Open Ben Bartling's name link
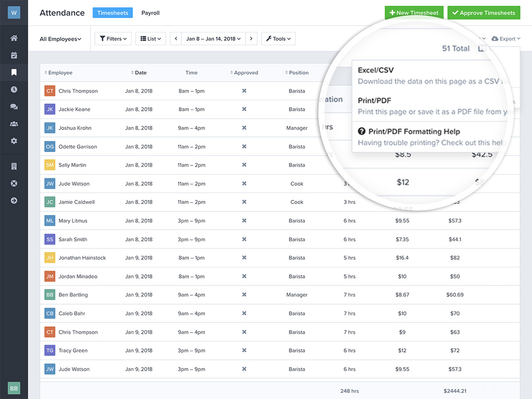This screenshot has width=532, height=399. point(73,294)
